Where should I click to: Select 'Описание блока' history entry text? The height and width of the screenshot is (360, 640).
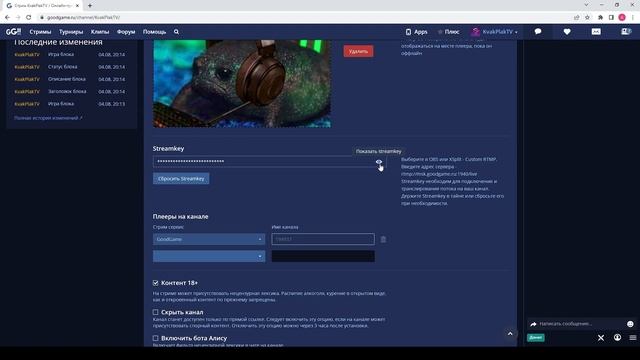point(67,79)
